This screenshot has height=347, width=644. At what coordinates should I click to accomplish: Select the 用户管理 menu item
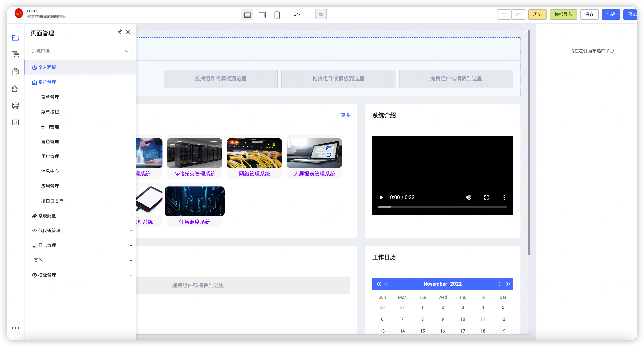(50, 156)
